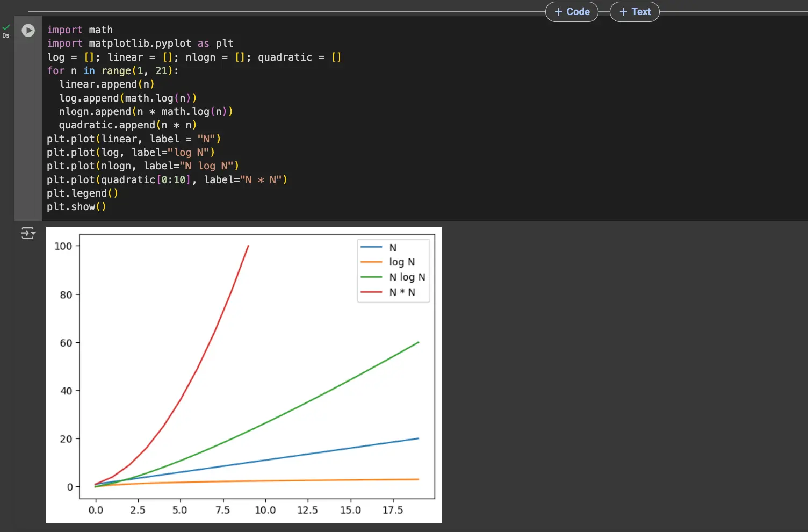
Task: Click the green checkmark execution status
Action: (6, 27)
